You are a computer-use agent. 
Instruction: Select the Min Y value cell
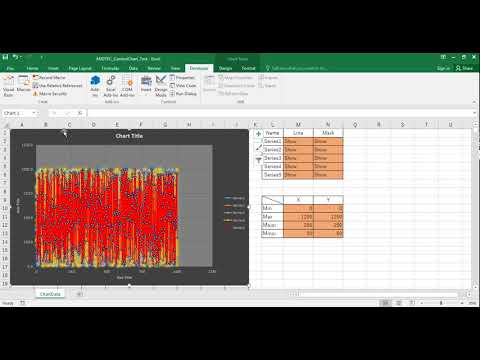point(328,208)
